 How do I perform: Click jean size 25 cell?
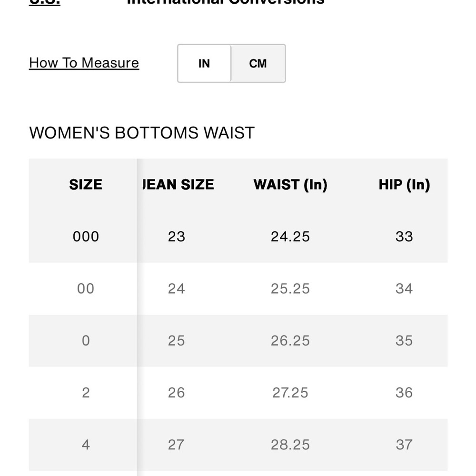[177, 341]
